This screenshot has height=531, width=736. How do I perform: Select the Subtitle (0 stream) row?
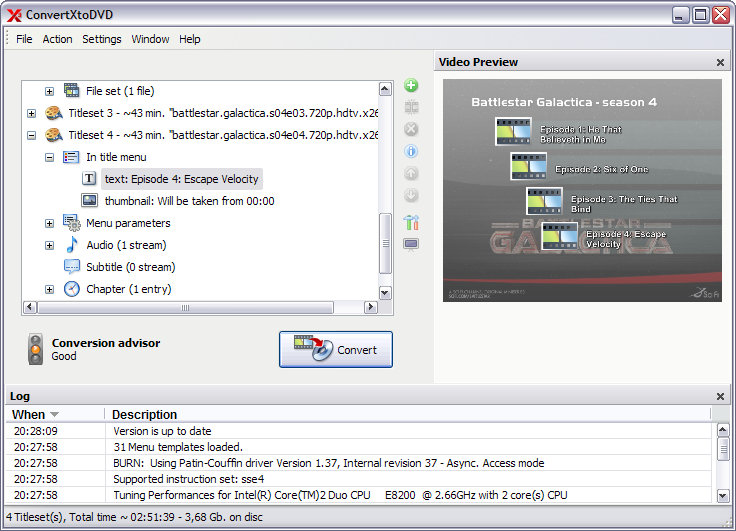coord(130,267)
